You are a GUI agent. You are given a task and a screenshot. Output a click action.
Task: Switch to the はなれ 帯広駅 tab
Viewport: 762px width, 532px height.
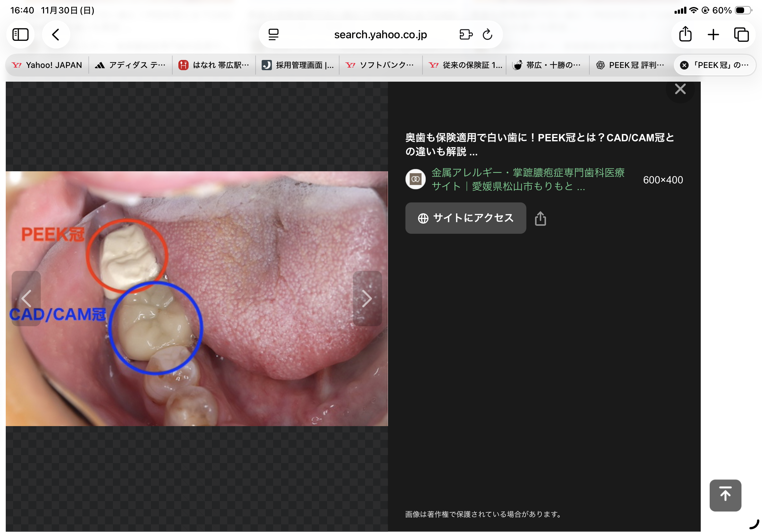[214, 65]
